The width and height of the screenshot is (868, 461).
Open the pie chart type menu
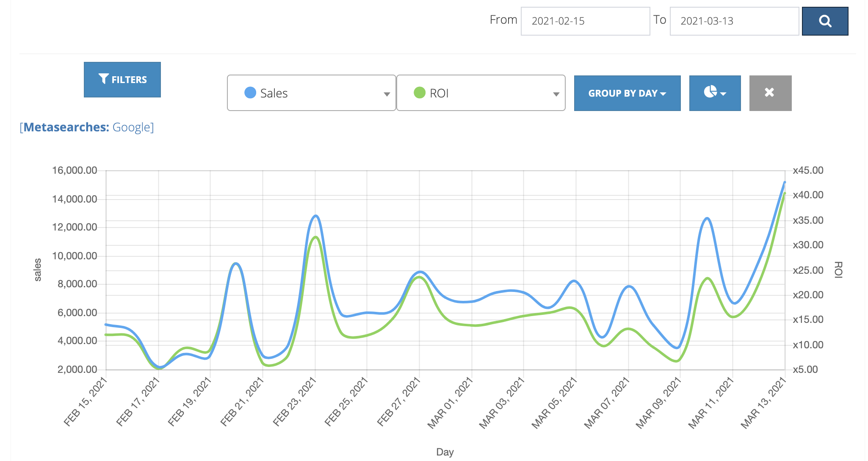coord(715,93)
